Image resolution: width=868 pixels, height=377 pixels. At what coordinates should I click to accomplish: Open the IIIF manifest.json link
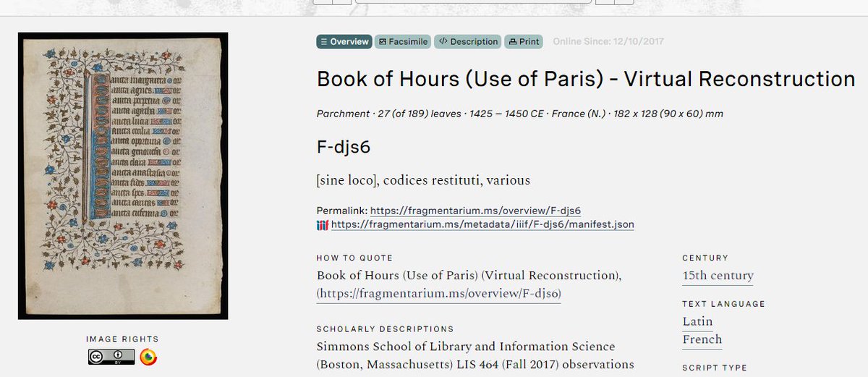(482, 224)
